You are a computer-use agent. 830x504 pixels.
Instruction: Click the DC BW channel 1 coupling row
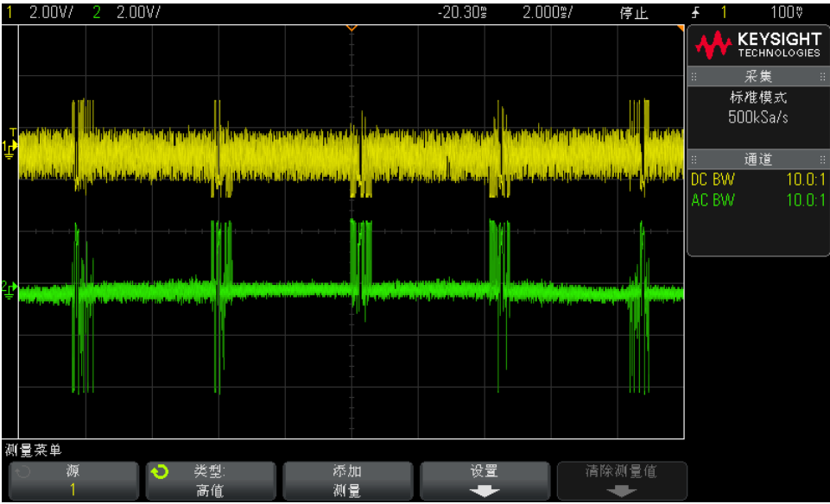tap(758, 180)
